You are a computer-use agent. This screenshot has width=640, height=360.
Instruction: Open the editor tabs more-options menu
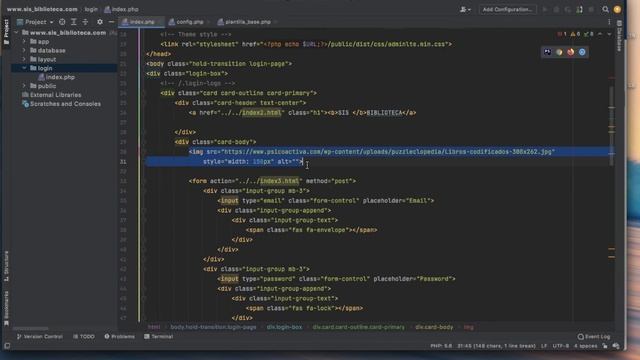click(609, 22)
